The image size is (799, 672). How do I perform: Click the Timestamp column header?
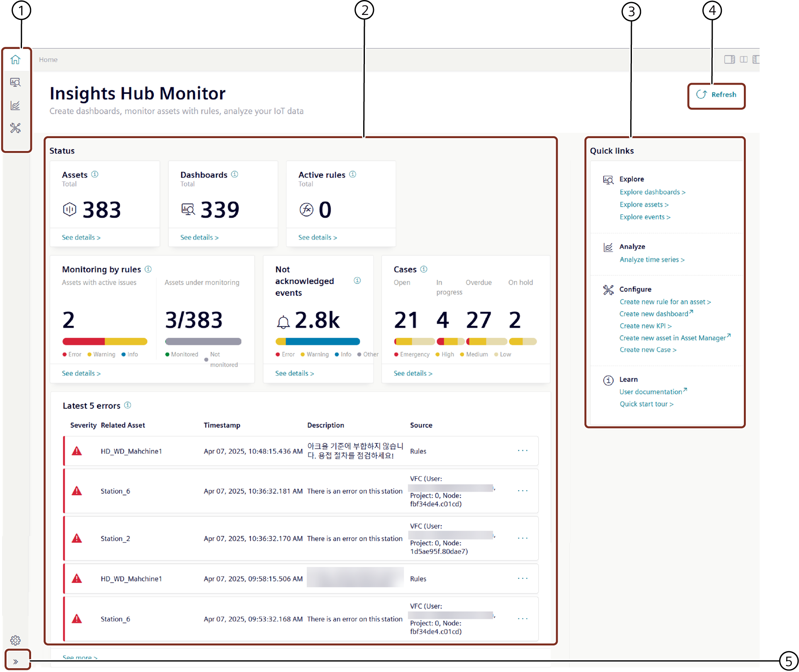[222, 426]
